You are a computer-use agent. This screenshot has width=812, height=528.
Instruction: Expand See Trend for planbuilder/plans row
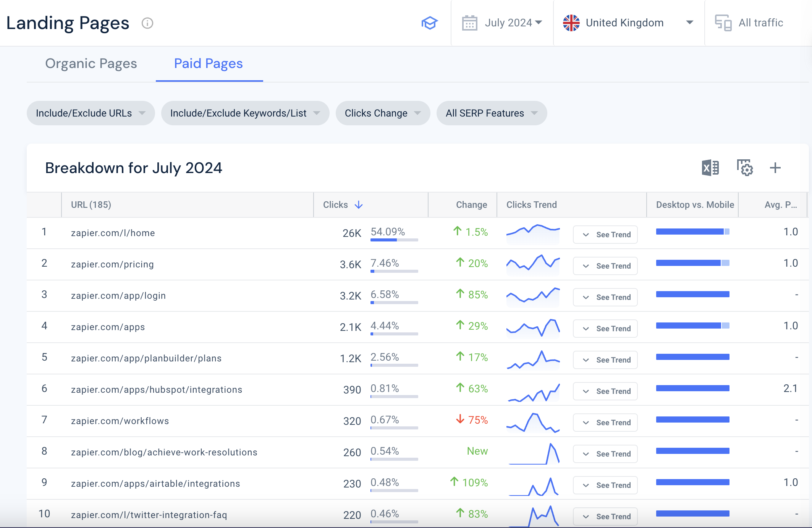click(605, 360)
